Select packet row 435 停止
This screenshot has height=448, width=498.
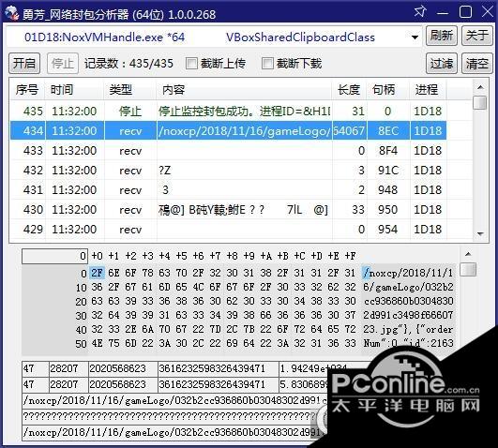pos(228,112)
